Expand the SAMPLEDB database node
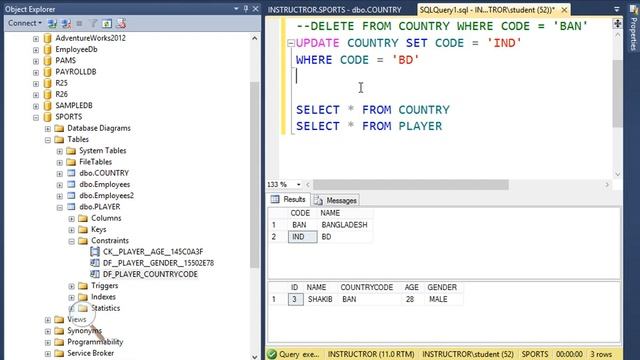640x360 pixels. (36, 106)
